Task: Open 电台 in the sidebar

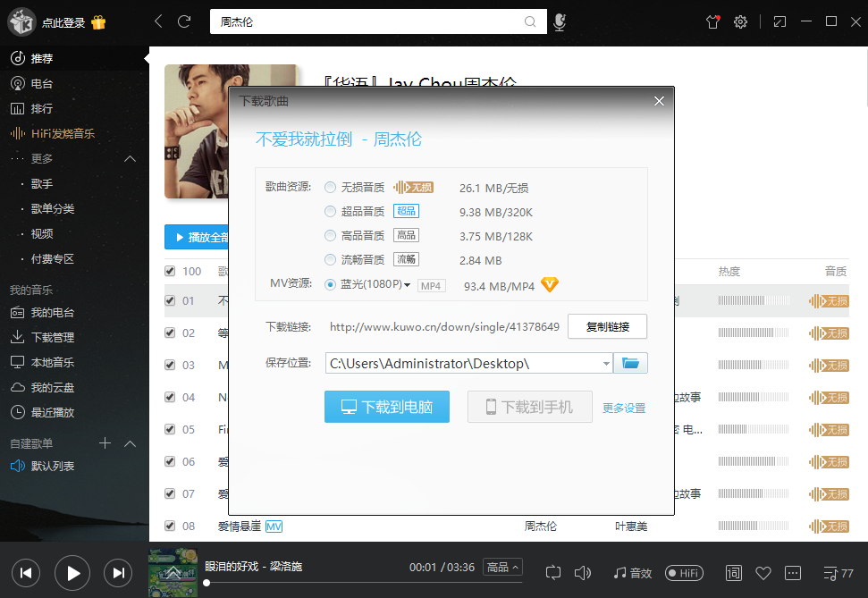Action: click(75, 84)
